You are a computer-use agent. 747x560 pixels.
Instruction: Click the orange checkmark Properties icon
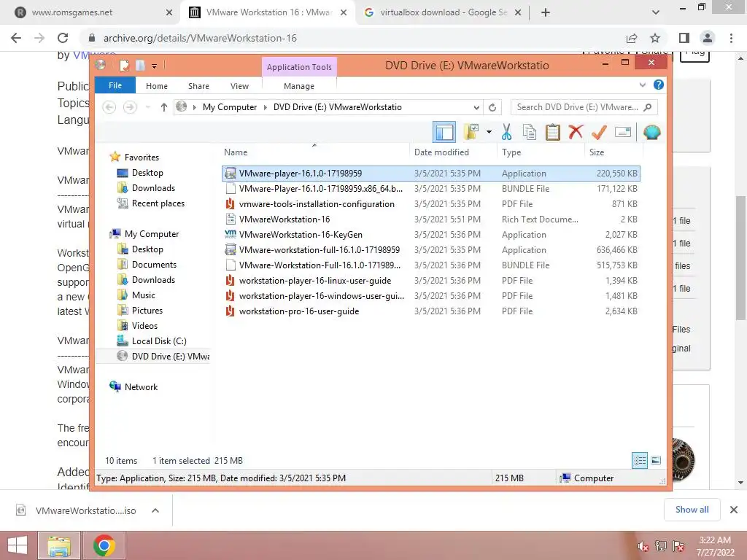[599, 132]
